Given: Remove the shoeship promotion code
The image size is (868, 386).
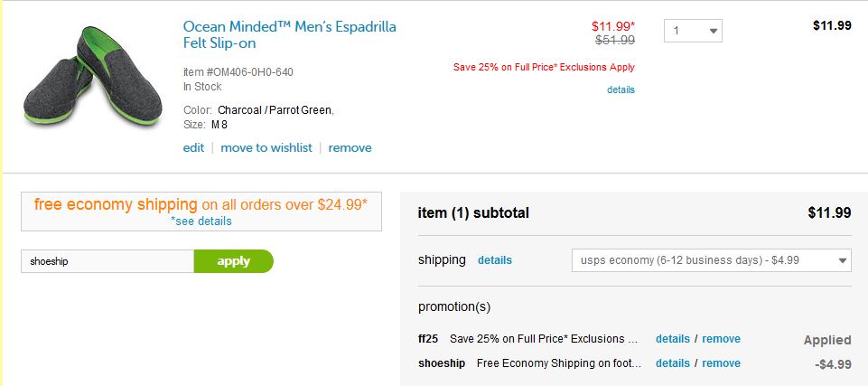Looking at the screenshot, I should (x=721, y=363).
